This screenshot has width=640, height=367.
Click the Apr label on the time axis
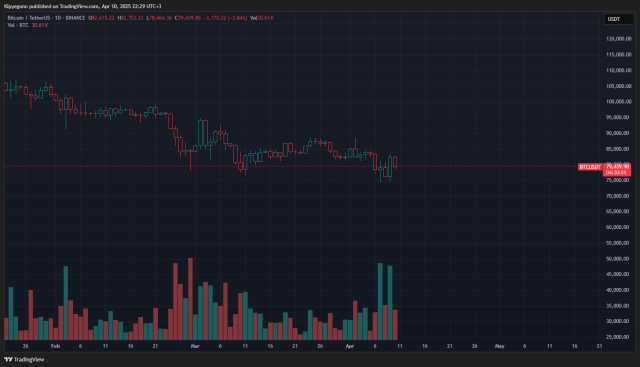[x=349, y=346]
